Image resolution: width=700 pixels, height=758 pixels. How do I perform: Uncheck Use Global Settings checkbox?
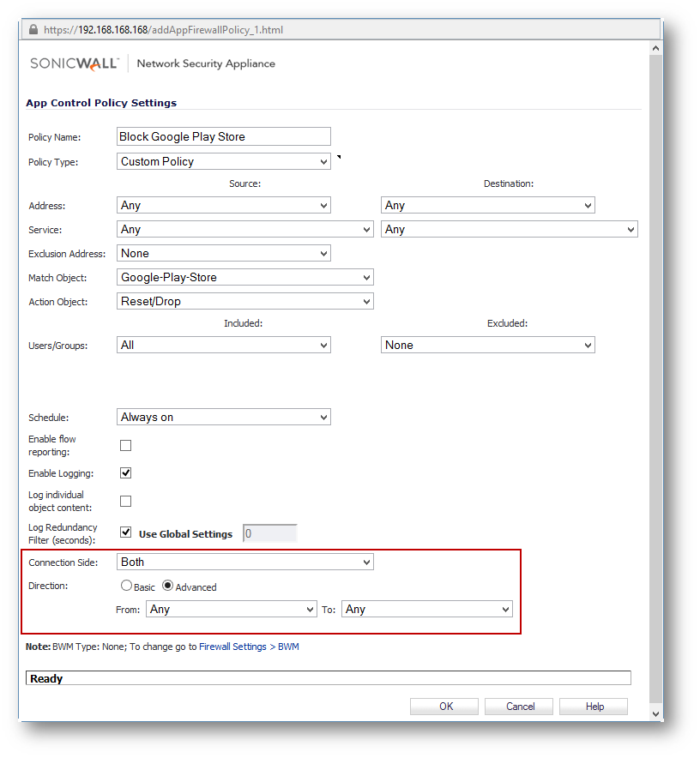coord(126,532)
